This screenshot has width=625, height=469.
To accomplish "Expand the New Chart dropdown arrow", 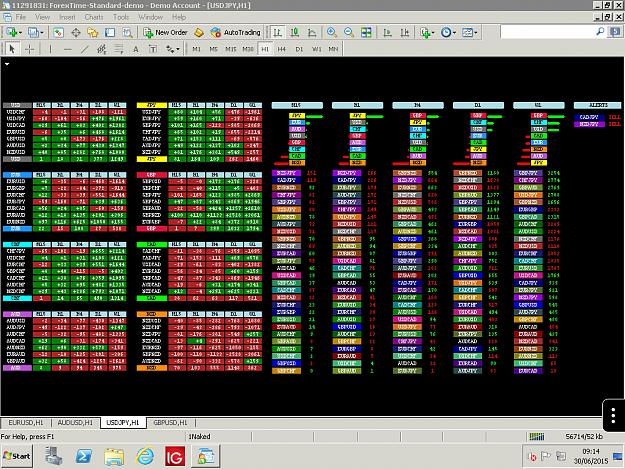I will pyautogui.click(x=20, y=33).
